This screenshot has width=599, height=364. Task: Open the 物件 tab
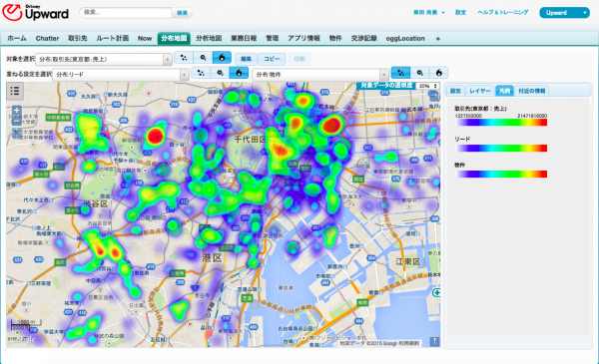click(335, 38)
